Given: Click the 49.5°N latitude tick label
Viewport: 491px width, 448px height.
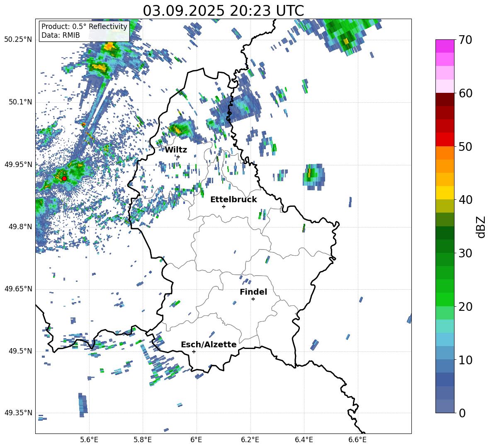Looking at the screenshot, I should pyautogui.click(x=20, y=351).
